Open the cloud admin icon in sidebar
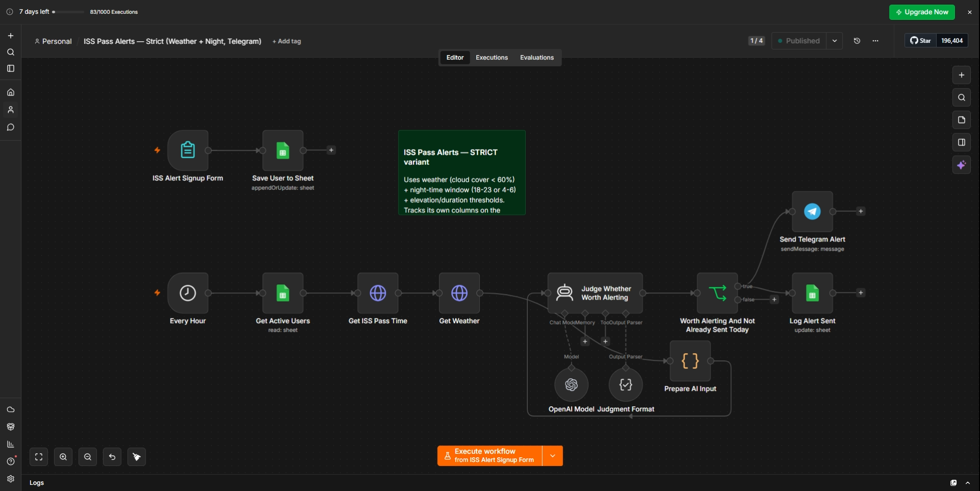 click(x=11, y=409)
